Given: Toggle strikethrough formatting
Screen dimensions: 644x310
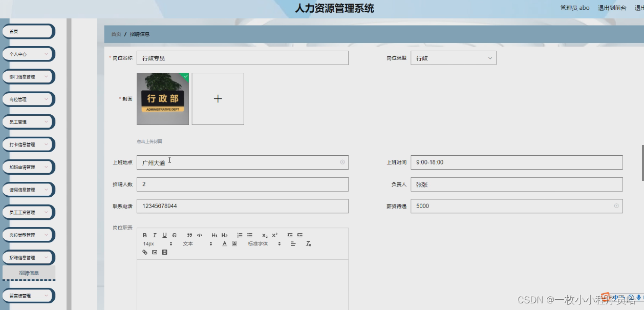Looking at the screenshot, I should point(175,235).
